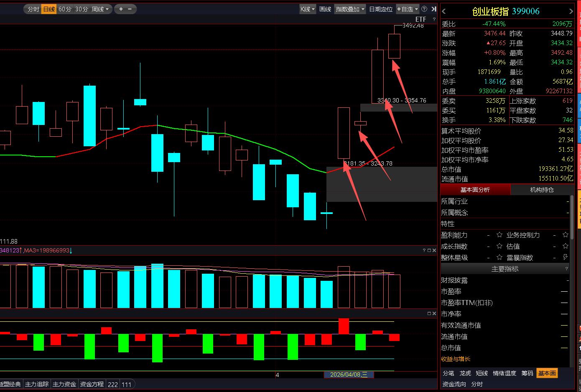Click the help question mark in top toolbar
The image size is (581, 392).
(x=424, y=9)
